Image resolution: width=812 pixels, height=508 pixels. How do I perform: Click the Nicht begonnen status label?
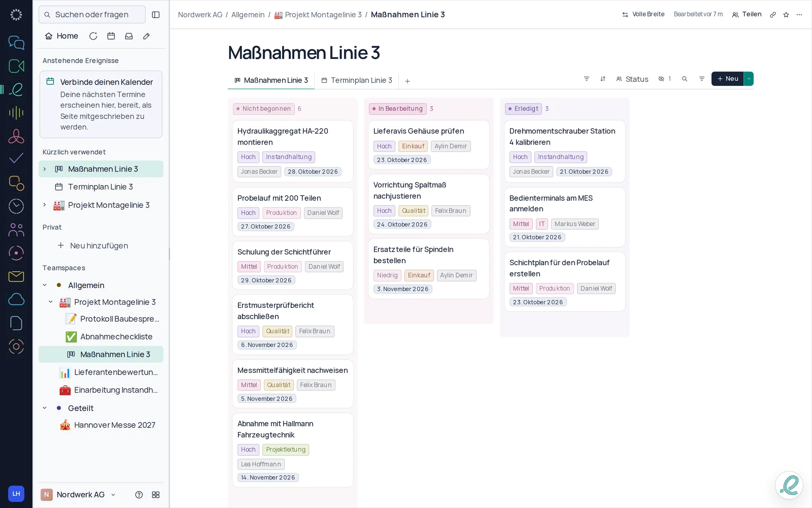tap(263, 108)
